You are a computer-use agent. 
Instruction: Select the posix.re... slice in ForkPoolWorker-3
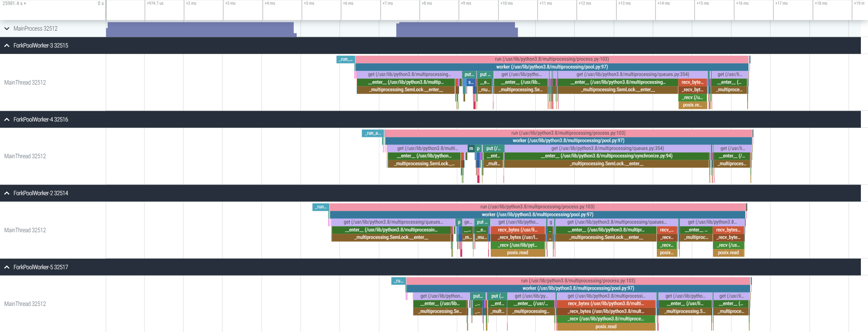(x=692, y=105)
